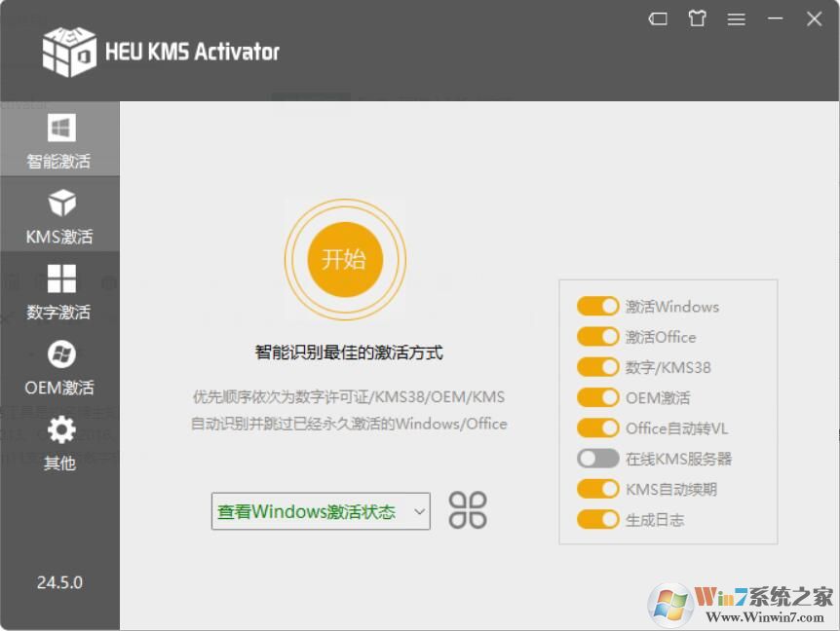840x631 pixels.
Task: Click the shirt skin icon in title bar
Action: (x=697, y=19)
